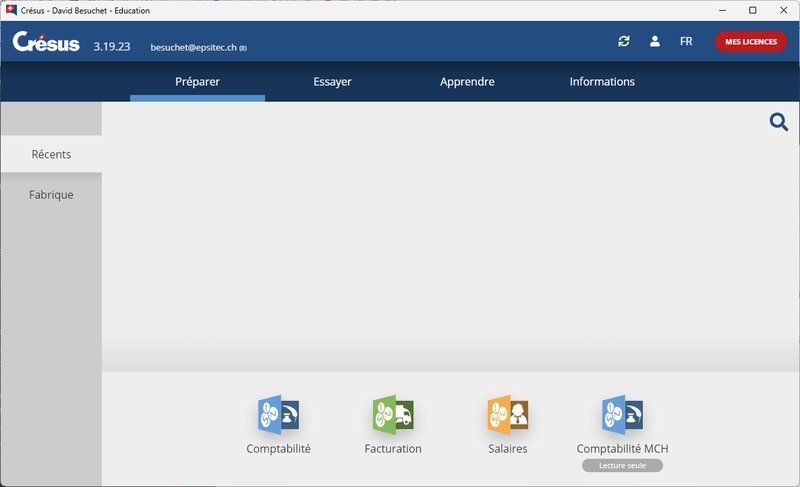800x487 pixels.
Task: Open the Comptabilité application icon
Action: 279,415
